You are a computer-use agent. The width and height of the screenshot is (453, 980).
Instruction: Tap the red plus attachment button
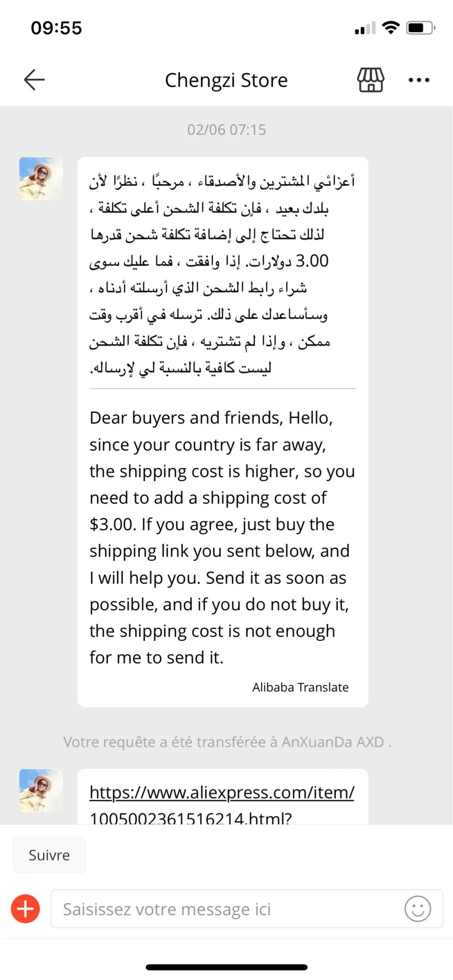pos(25,909)
